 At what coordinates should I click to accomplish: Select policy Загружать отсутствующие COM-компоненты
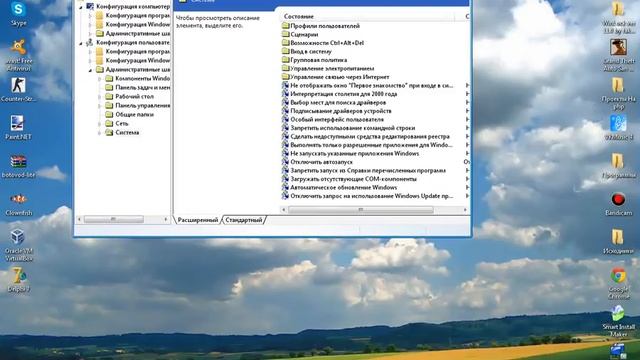tap(349, 179)
